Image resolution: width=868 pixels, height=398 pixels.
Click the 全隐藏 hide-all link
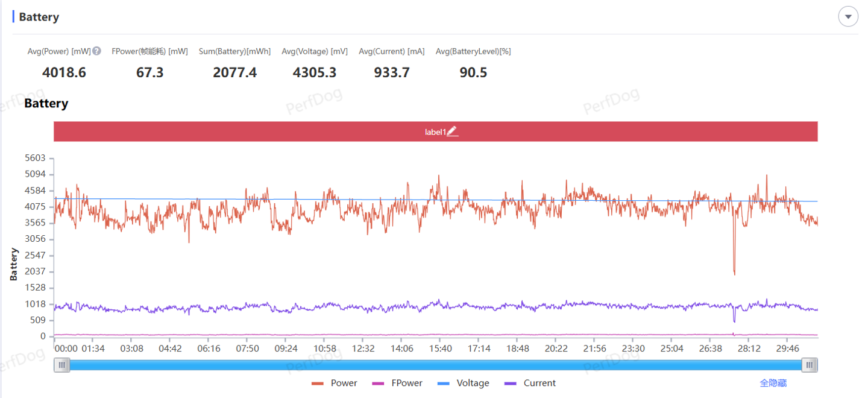pos(773,384)
